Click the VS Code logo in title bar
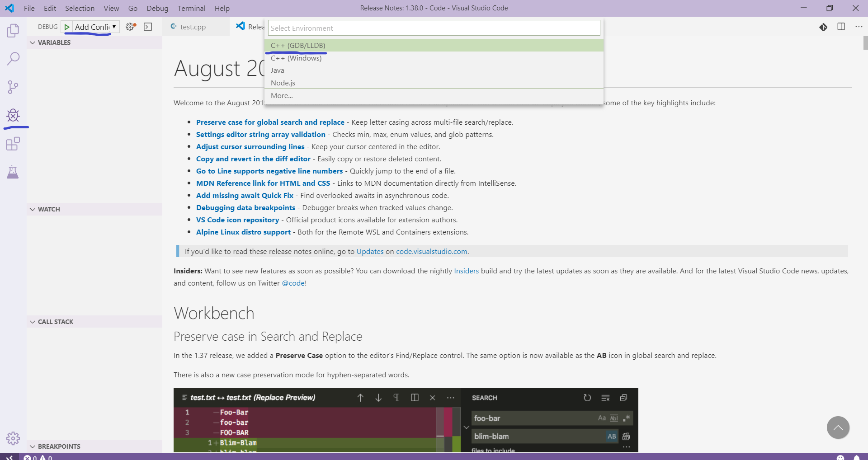Screen dimensions: 868x460 coord(9,8)
